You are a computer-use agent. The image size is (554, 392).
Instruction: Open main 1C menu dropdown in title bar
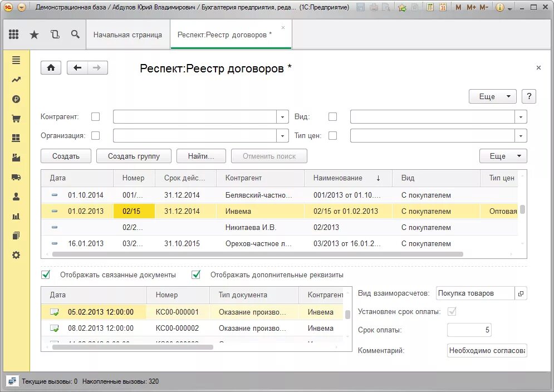click(x=22, y=7)
